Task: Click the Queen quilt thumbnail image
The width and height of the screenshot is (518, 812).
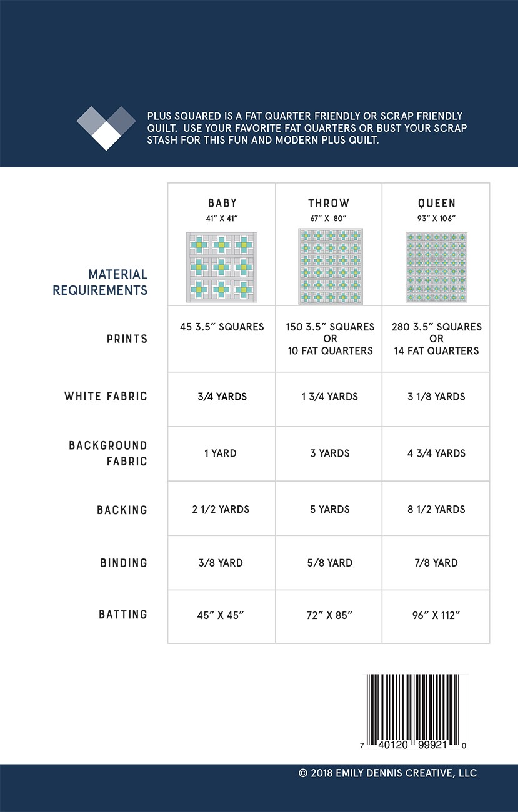Action: (436, 267)
